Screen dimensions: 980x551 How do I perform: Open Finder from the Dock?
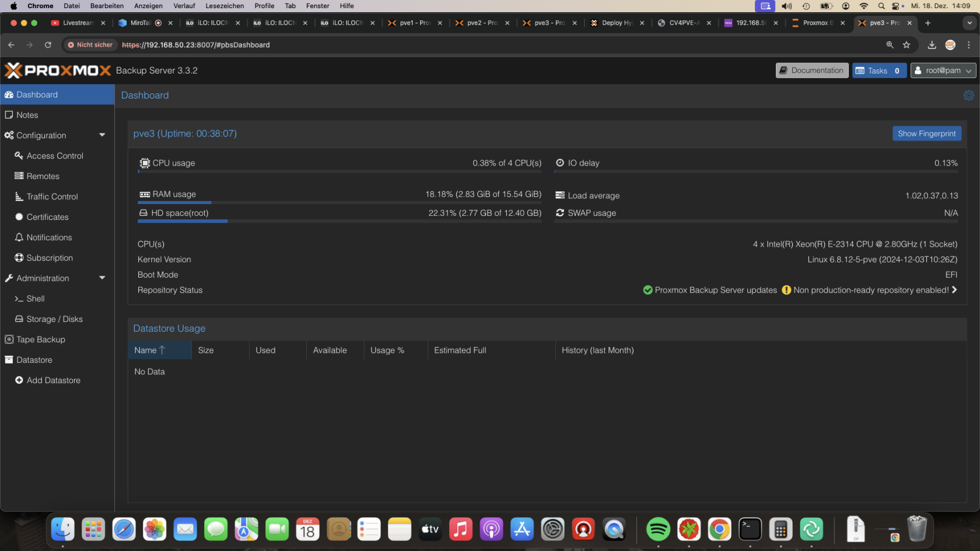[62, 529]
